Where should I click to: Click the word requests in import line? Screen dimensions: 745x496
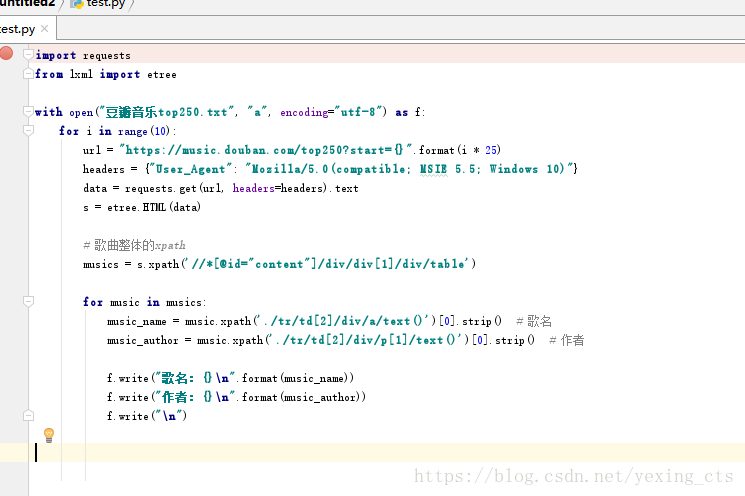(x=106, y=56)
